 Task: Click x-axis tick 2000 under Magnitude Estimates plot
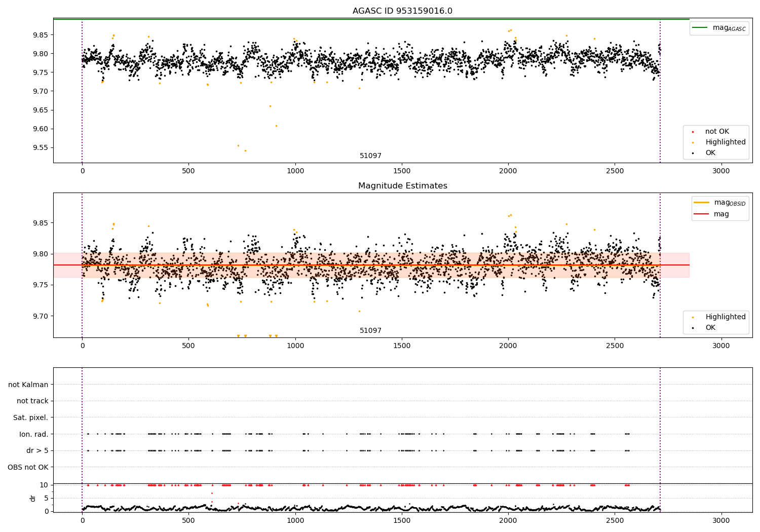point(508,346)
